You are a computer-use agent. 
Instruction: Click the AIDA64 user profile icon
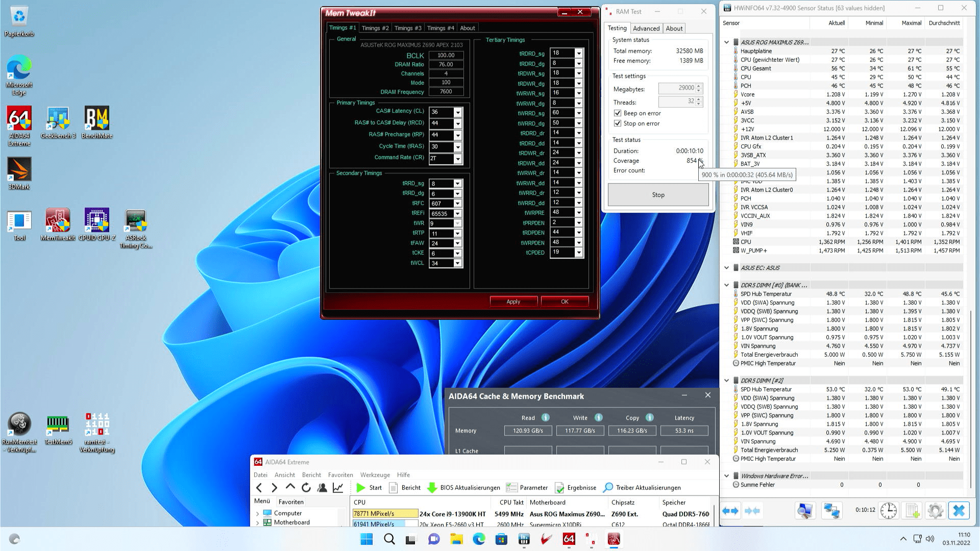[x=322, y=488]
